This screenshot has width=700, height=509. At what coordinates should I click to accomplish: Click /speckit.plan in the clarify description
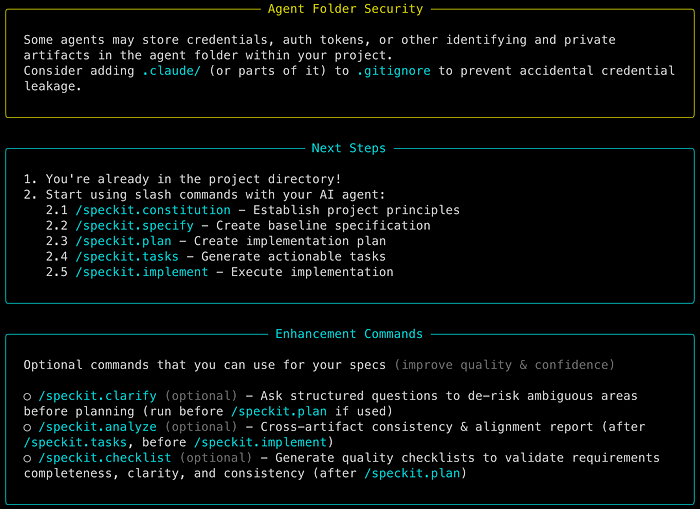(x=274, y=411)
